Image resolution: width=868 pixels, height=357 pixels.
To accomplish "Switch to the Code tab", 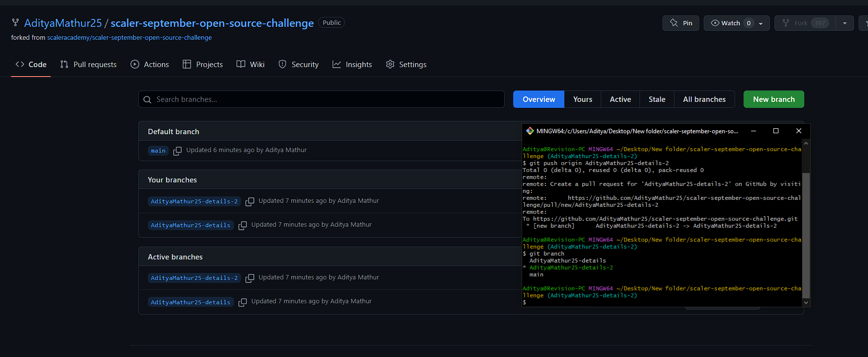I will point(31,64).
